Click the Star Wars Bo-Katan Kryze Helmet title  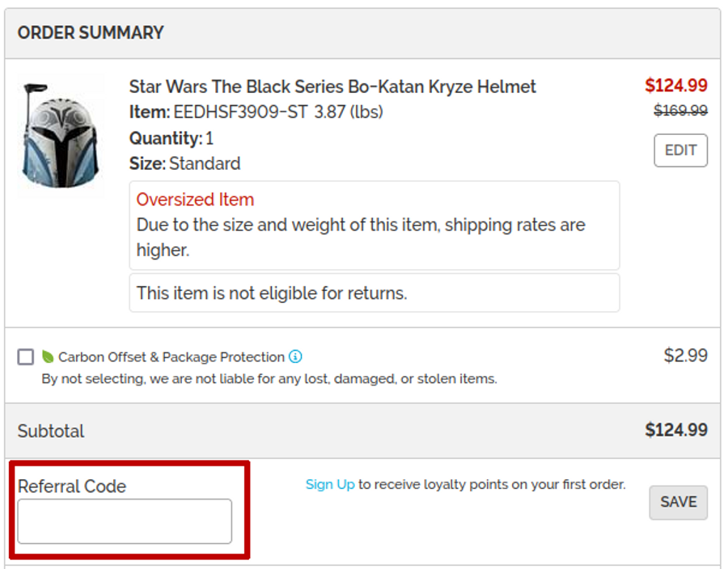point(332,86)
